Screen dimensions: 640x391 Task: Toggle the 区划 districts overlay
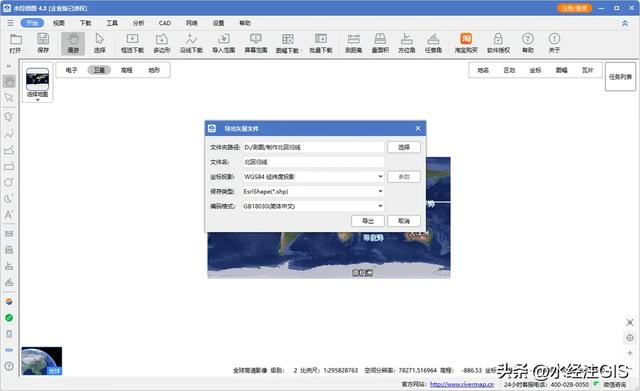click(509, 70)
